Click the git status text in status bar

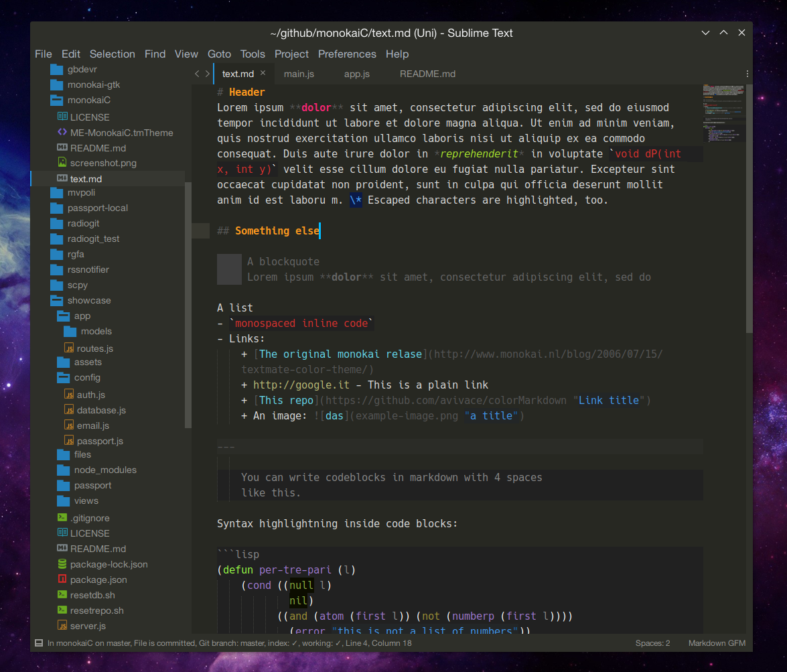[x=229, y=643]
